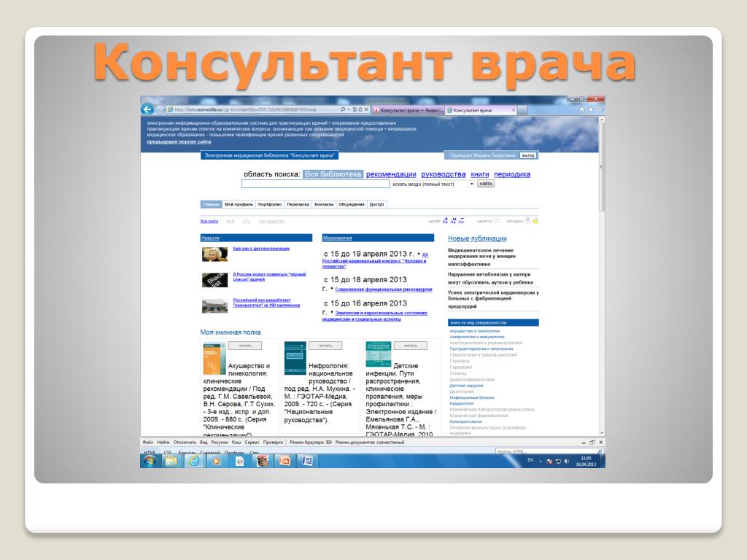The height and width of the screenshot is (560, 747).
Task: Open the Нефрология book cover
Action: 295,357
